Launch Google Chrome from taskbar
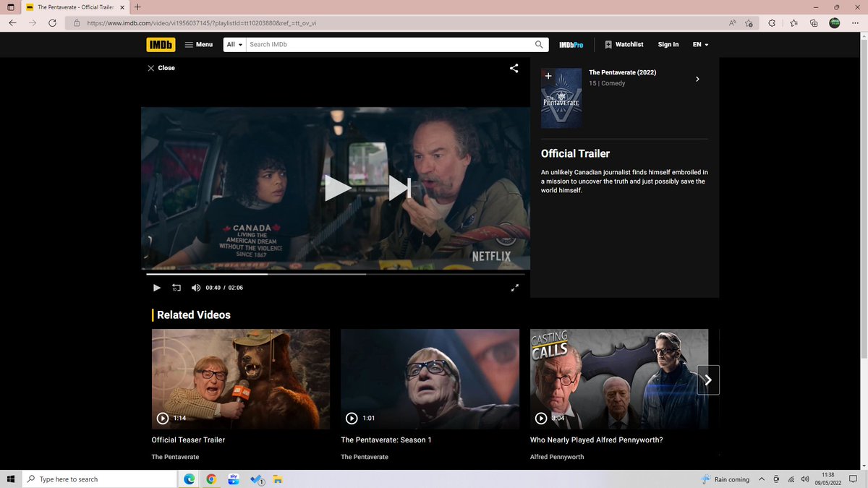The width and height of the screenshot is (868, 488). coord(211,479)
